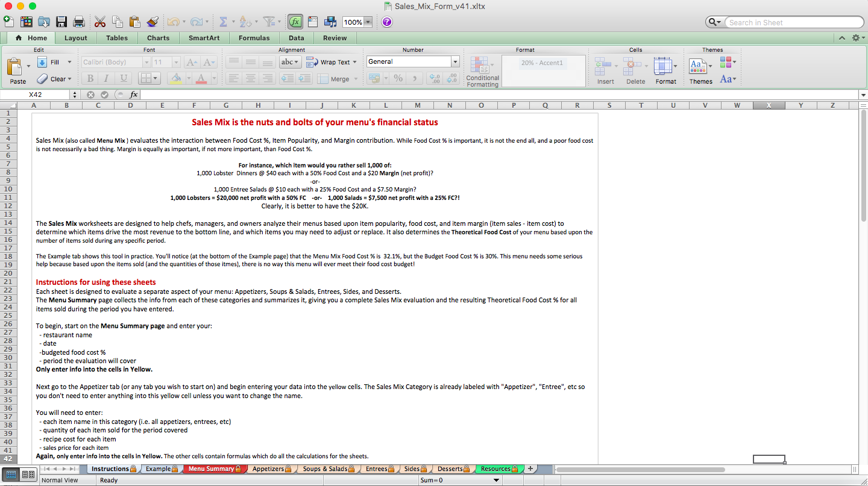Open the Number format dropdown showing General
Screen dimensions: 868x486
(x=412, y=61)
